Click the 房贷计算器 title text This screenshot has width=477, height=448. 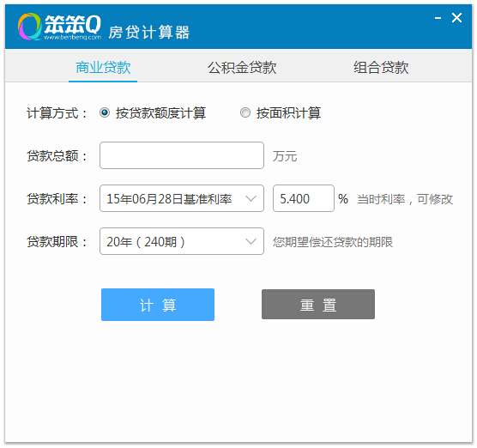[x=149, y=33]
